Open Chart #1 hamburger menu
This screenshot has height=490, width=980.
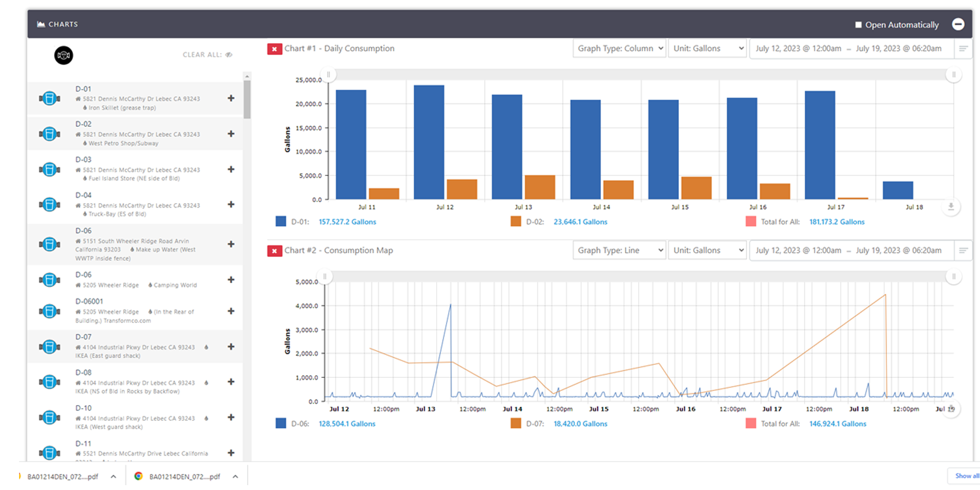tap(963, 48)
